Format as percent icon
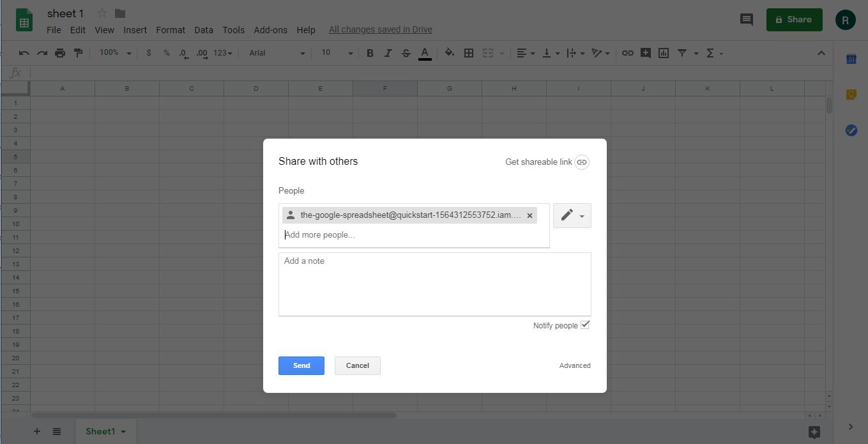This screenshot has height=444, width=868. click(167, 53)
